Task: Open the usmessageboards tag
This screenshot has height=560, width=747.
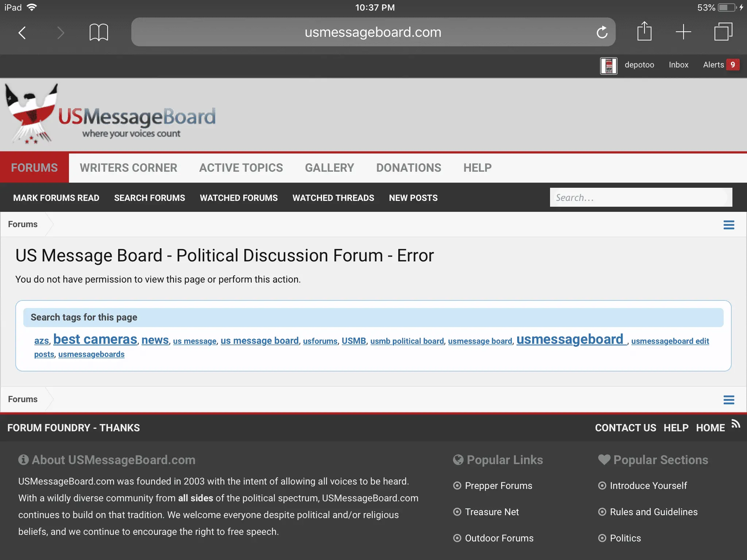Action: pos(91,354)
